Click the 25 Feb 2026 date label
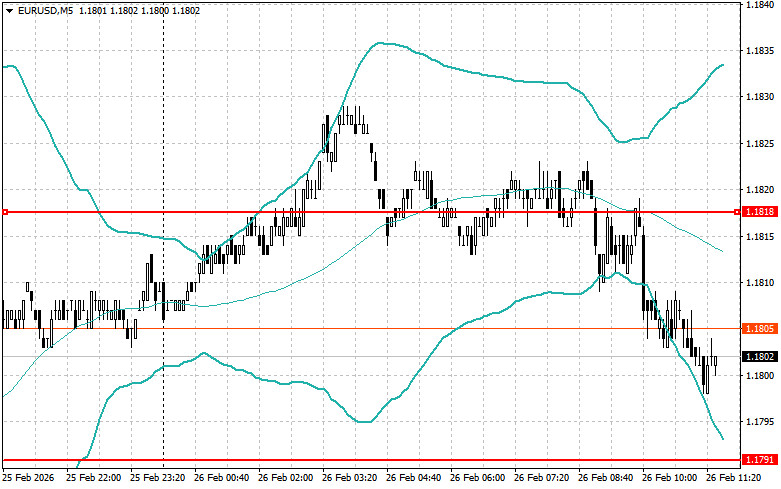781x489 pixels. 28,478
